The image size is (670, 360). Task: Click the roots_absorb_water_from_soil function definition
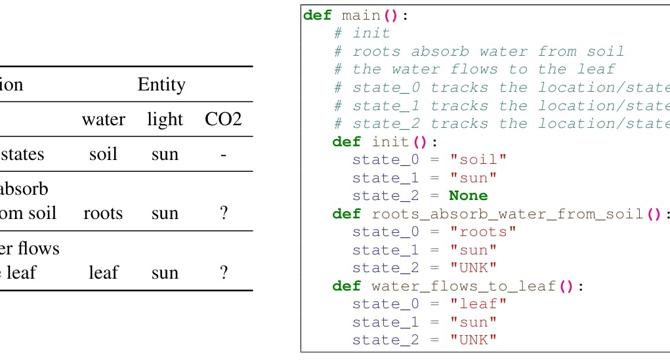coord(501,214)
